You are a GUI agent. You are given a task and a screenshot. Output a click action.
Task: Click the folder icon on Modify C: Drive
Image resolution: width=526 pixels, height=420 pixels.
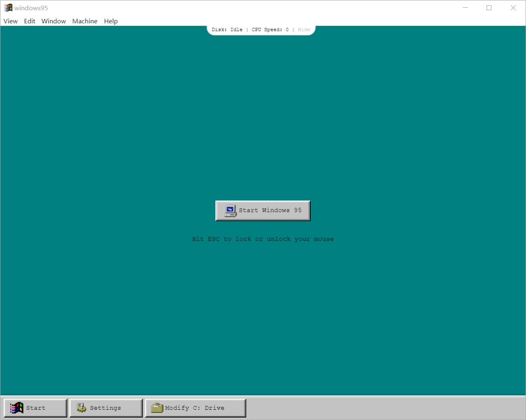click(x=156, y=407)
